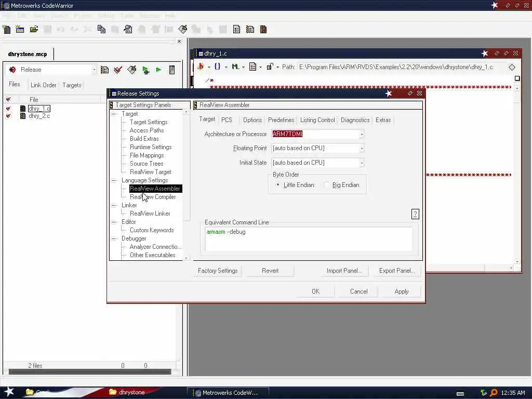Open the Floating Point dropdown
This screenshot has height=399, width=532.
[362, 149]
